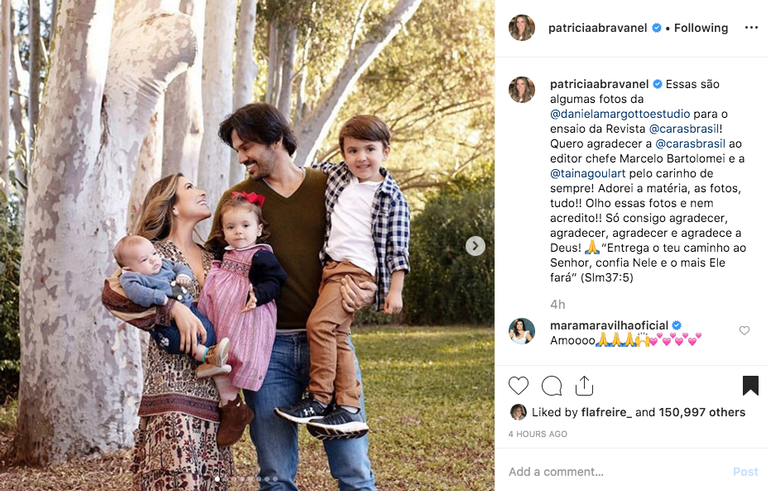Image resolution: width=768 pixels, height=491 pixels.
Task: Save the post with the bookmark icon
Action: tap(750, 386)
